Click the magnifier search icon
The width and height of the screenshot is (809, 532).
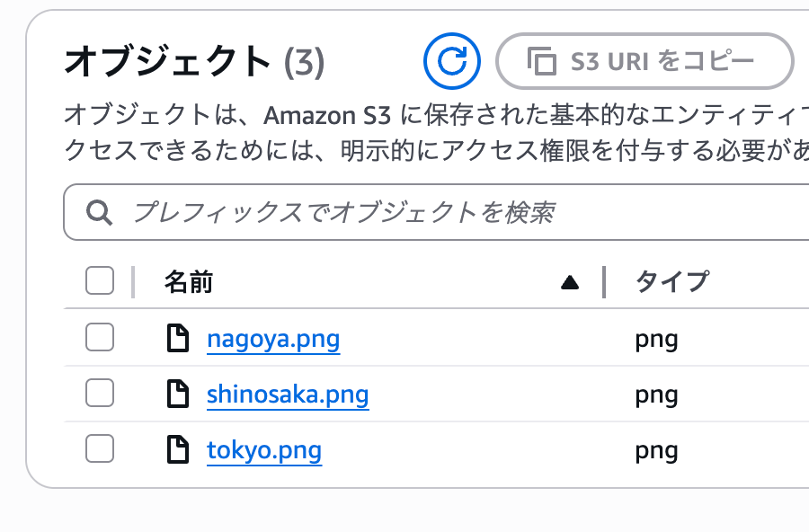click(x=99, y=213)
